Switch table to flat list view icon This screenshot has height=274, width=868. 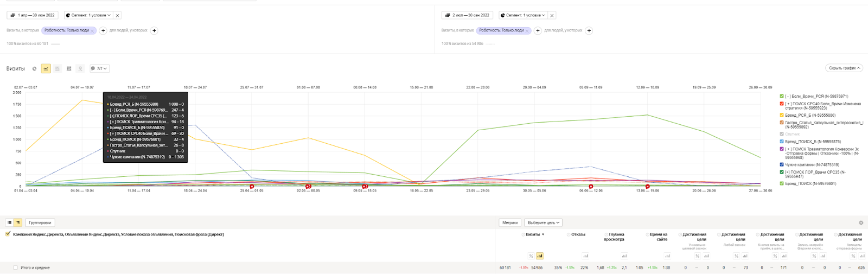[10, 222]
